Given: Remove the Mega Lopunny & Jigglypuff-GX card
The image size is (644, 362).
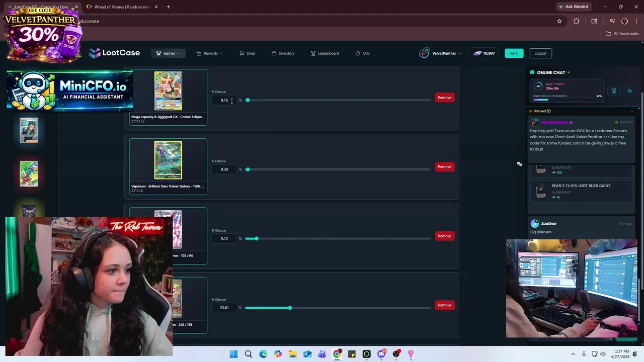Looking at the screenshot, I should (444, 98).
